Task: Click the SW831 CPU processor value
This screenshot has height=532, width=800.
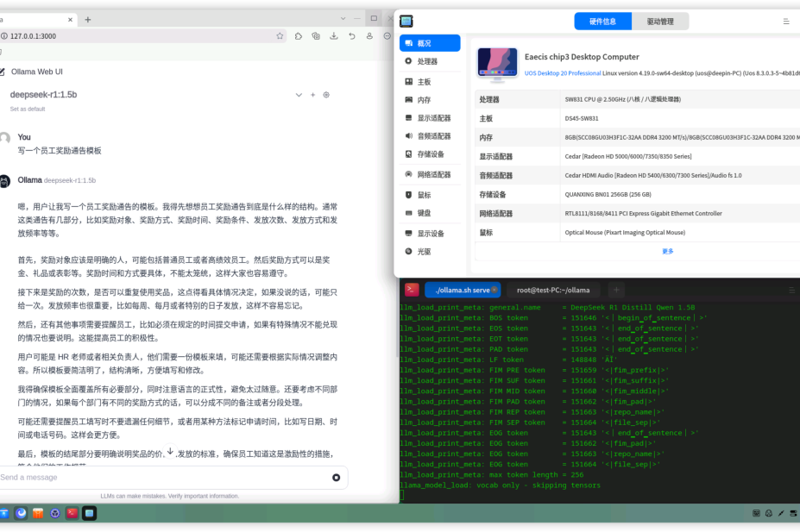Action: (x=622, y=99)
